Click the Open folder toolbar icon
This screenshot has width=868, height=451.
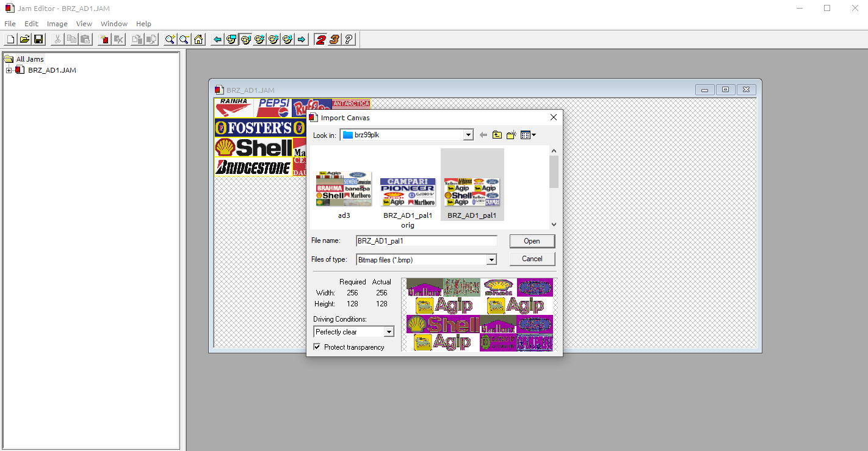[24, 40]
